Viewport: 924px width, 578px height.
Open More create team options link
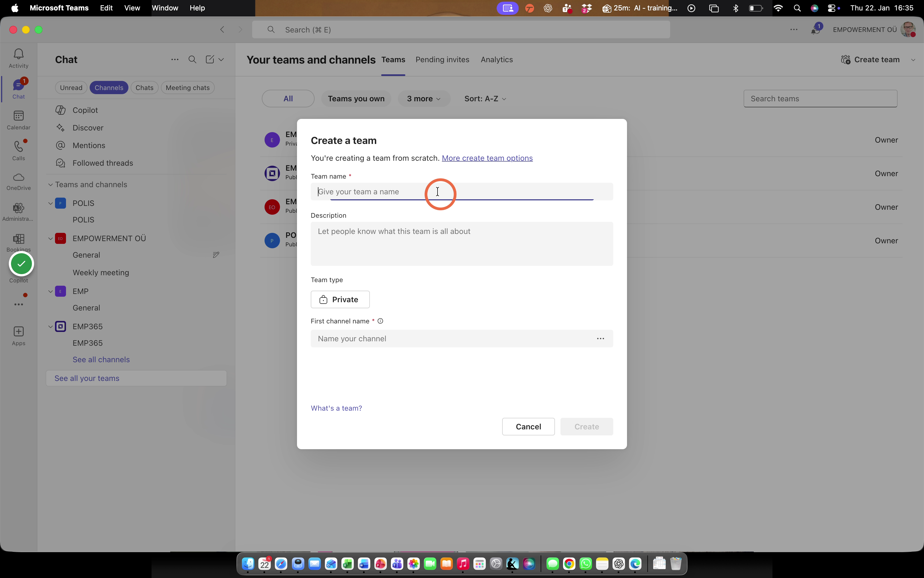point(487,158)
